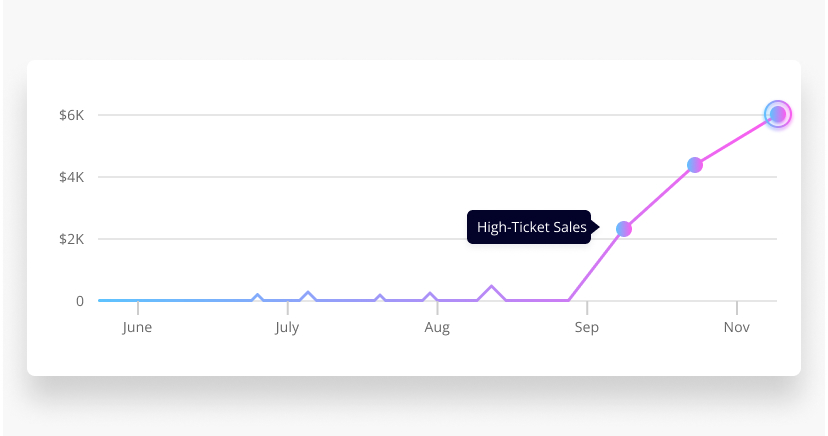Click the first small spike before July

[258, 296]
